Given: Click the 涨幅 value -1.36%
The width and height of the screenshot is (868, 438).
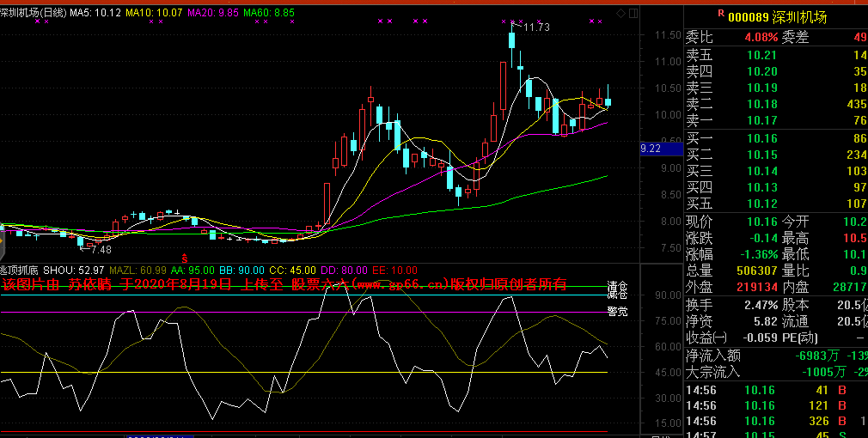Looking at the screenshot, I should (x=759, y=255).
